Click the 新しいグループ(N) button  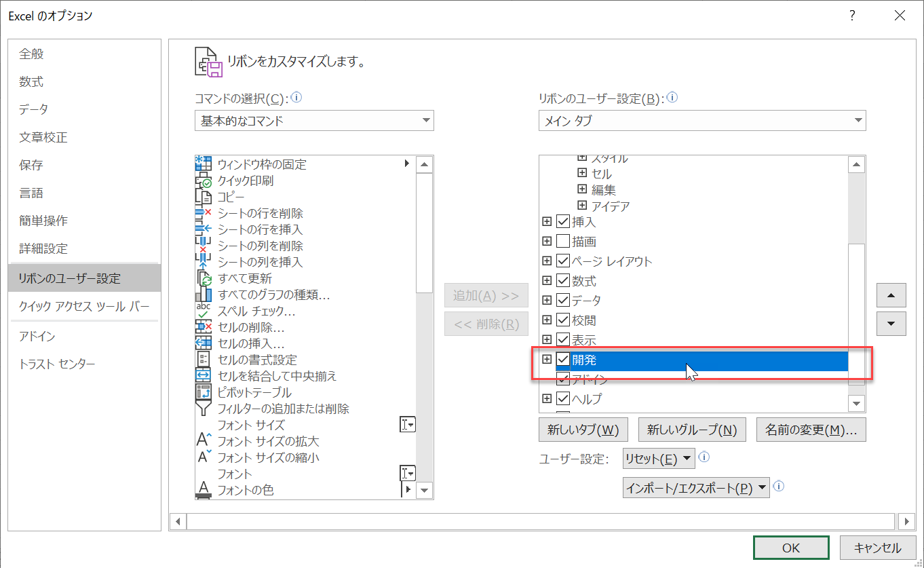tap(692, 430)
